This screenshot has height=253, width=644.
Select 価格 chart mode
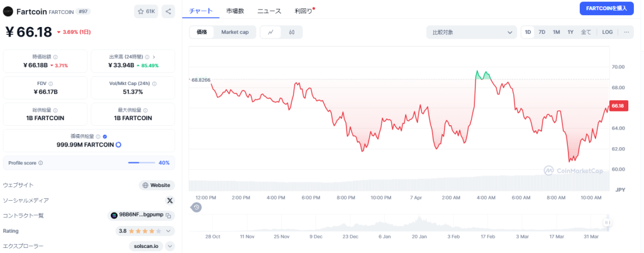202,32
